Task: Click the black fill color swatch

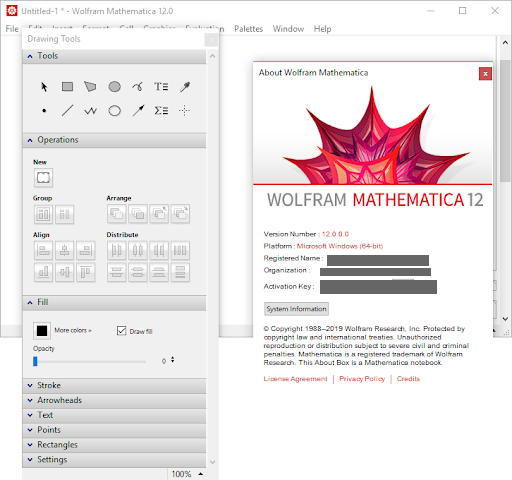Action: point(42,331)
